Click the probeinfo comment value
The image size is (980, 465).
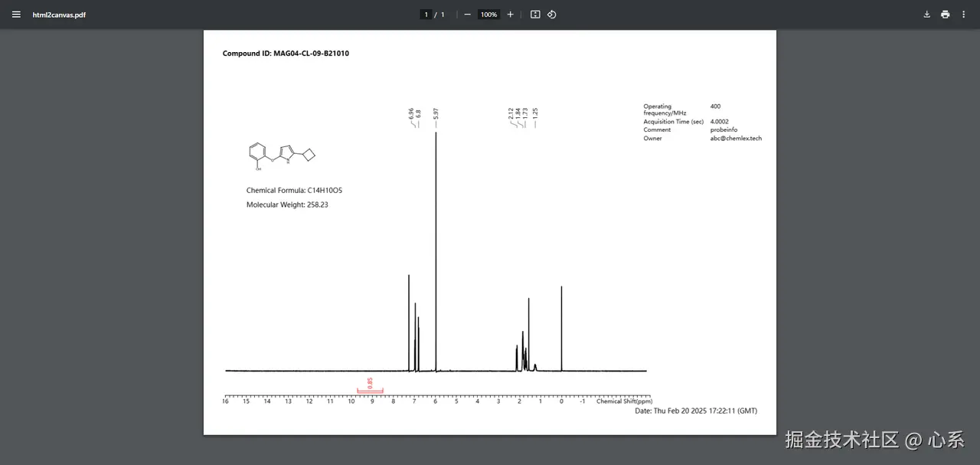pos(724,130)
